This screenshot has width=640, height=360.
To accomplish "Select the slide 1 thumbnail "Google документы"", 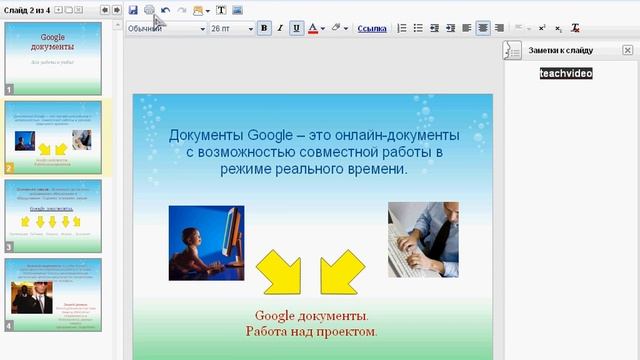I will (53, 58).
